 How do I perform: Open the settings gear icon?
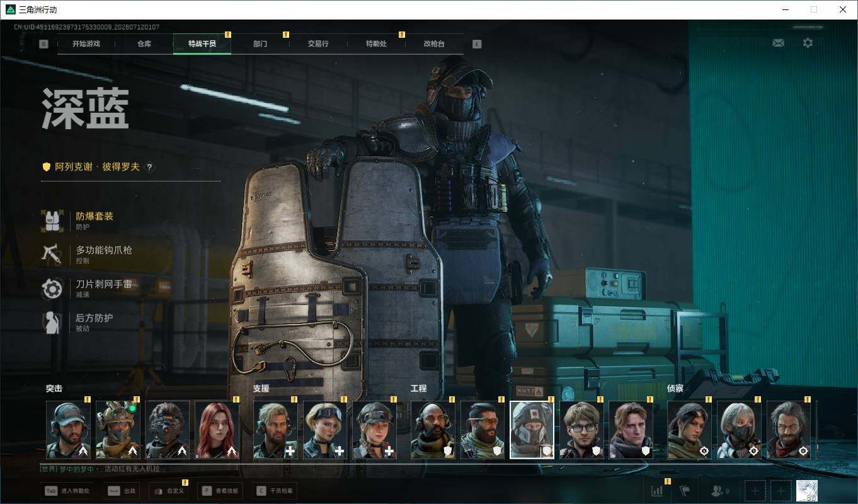coord(808,43)
